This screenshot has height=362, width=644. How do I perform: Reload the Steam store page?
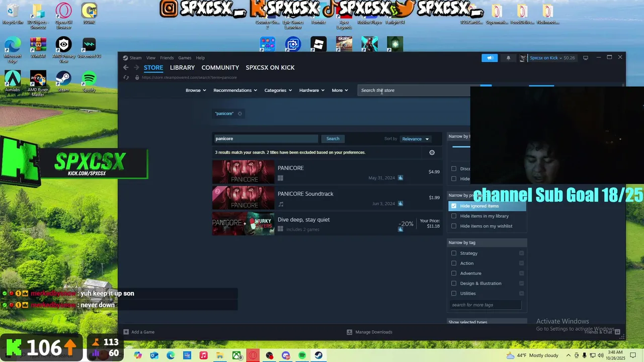126,77
